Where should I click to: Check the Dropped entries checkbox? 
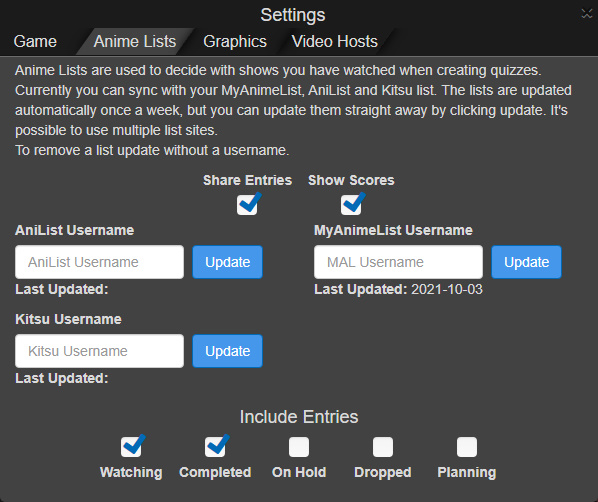tap(383, 447)
